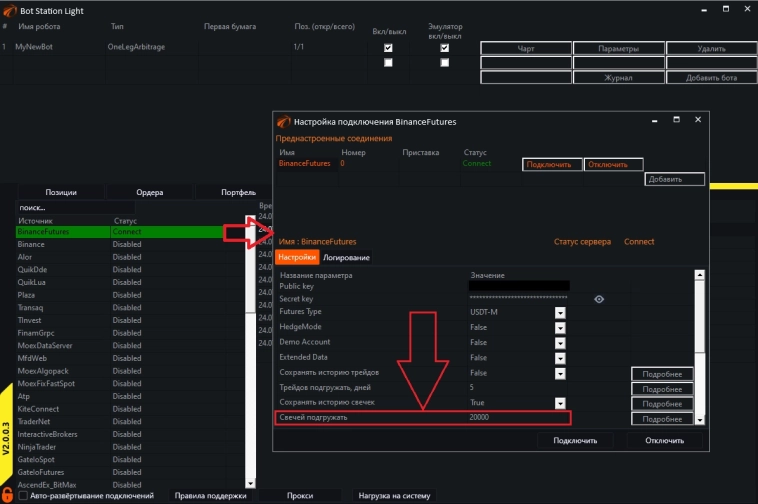Open Ордера tab
This screenshot has width=758, height=504.
click(x=149, y=192)
